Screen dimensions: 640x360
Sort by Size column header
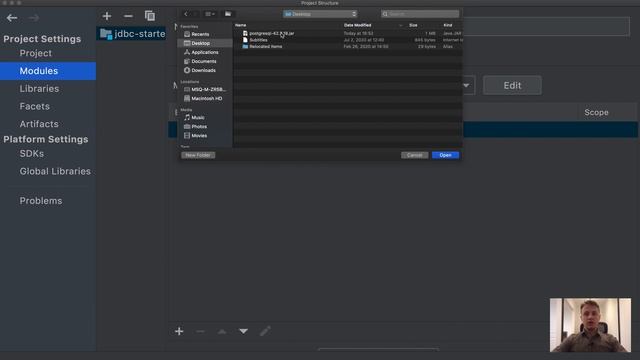pos(413,25)
